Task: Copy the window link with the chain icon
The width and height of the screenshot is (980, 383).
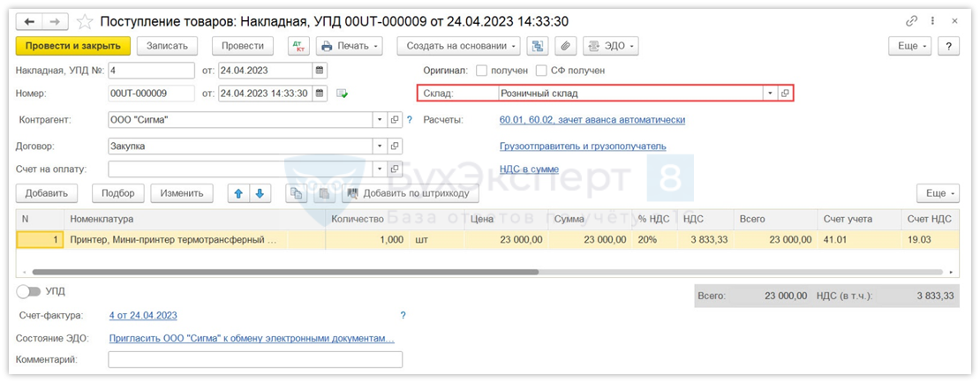Action: point(912,21)
